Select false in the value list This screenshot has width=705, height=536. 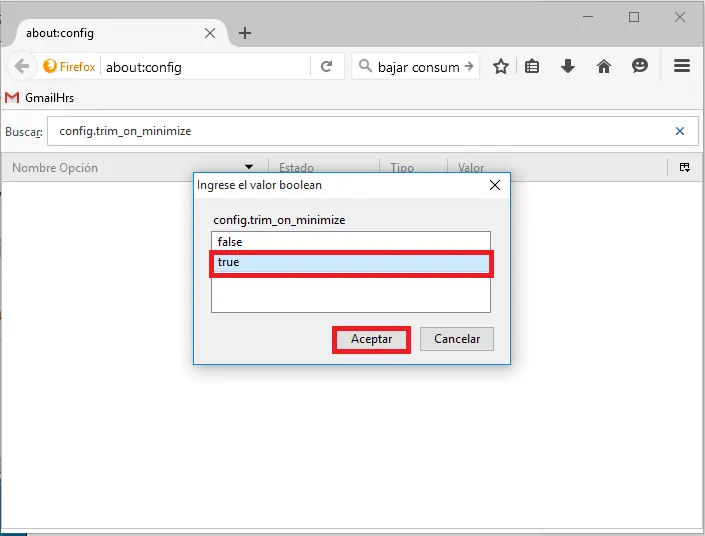point(351,242)
